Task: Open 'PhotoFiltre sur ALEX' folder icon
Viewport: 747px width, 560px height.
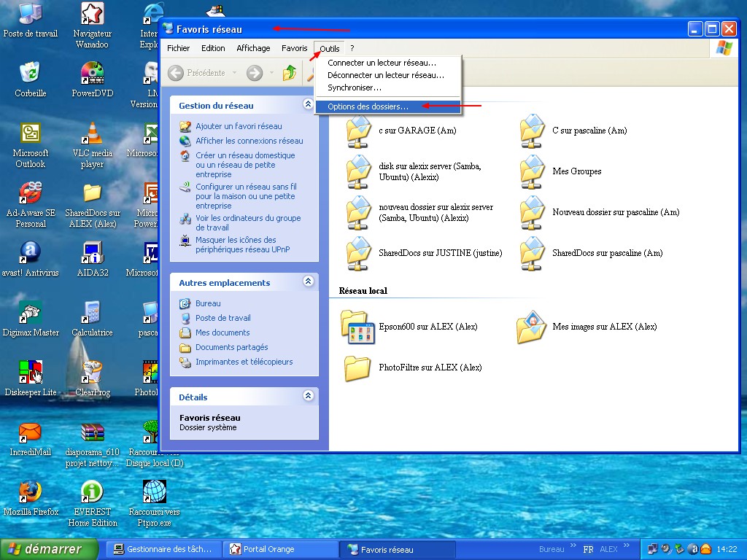Action: pos(357,367)
